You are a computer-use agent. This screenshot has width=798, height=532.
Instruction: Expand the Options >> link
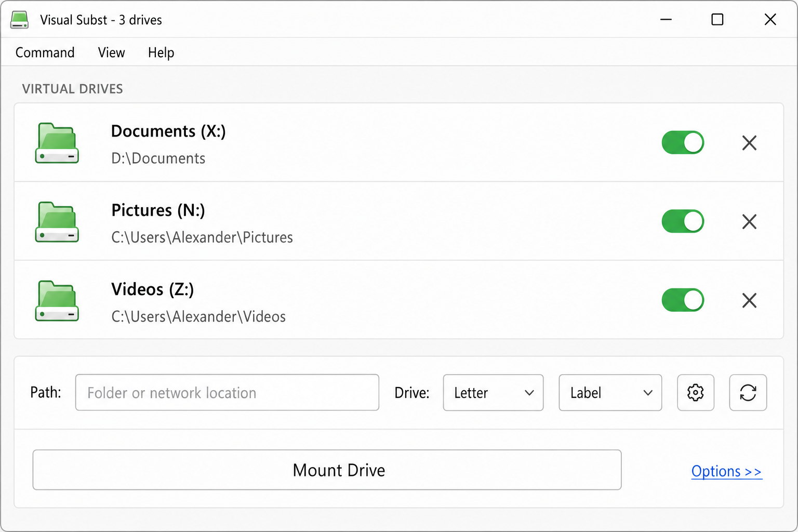726,471
